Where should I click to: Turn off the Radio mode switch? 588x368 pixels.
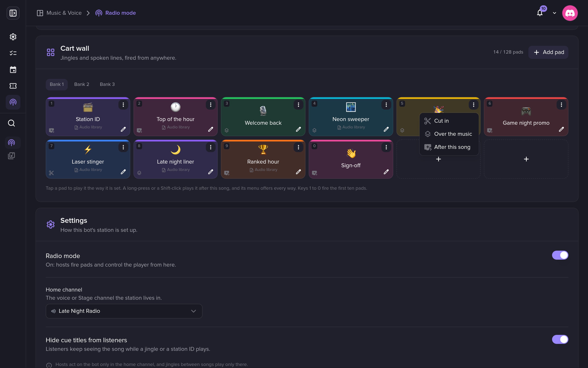point(560,255)
